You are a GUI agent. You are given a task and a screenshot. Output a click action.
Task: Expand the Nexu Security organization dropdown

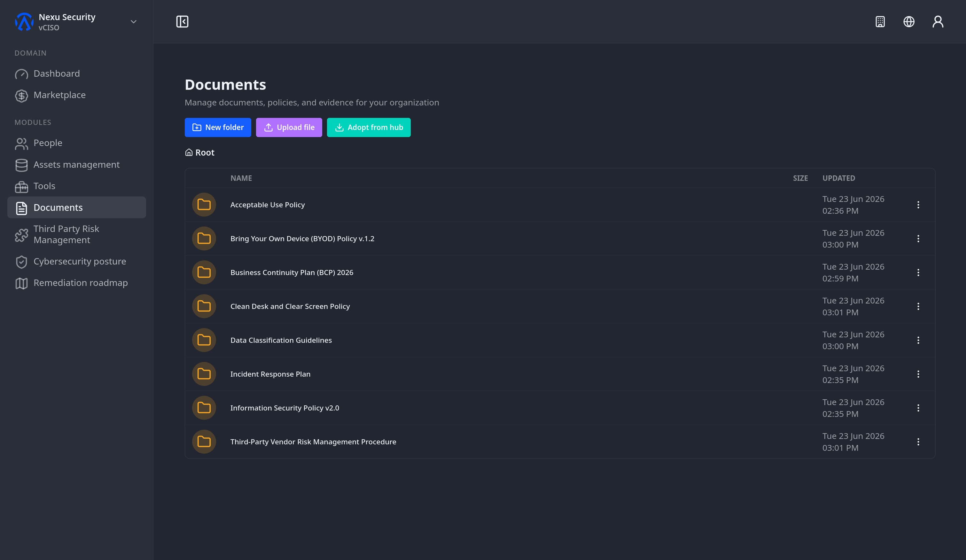tap(133, 22)
